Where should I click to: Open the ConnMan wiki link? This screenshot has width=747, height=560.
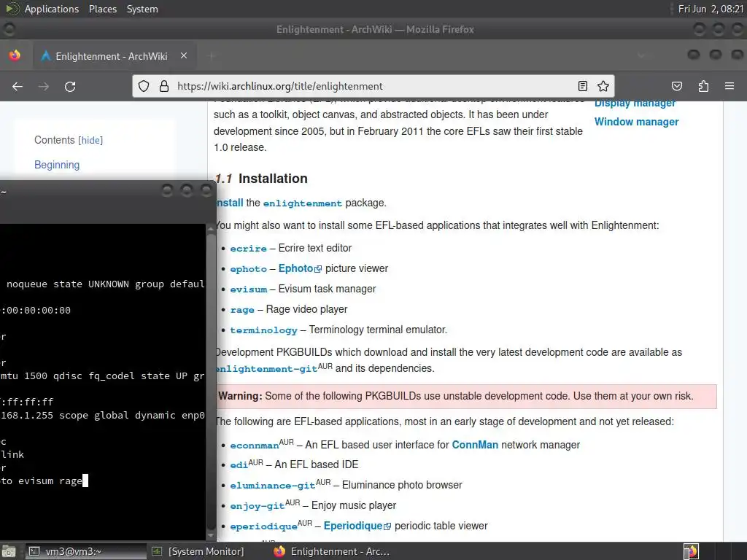(475, 445)
